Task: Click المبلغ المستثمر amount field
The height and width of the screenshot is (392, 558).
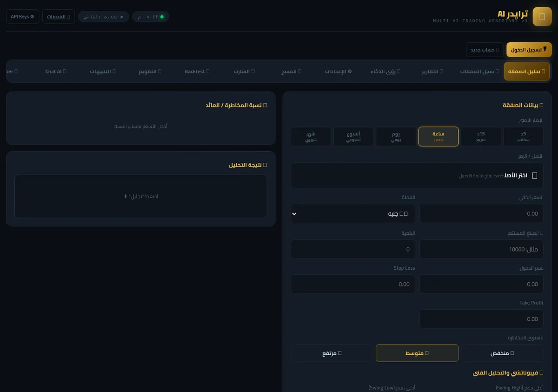Action: (482, 249)
